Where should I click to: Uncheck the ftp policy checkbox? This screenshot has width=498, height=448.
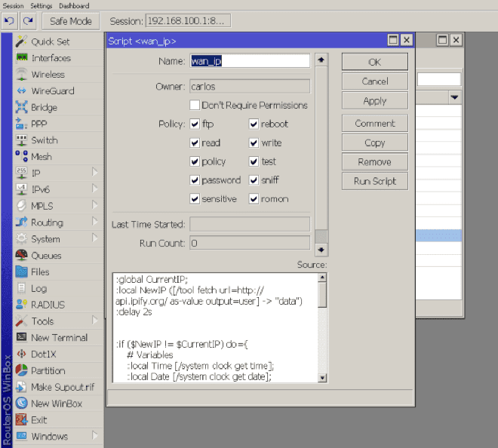[x=195, y=124]
